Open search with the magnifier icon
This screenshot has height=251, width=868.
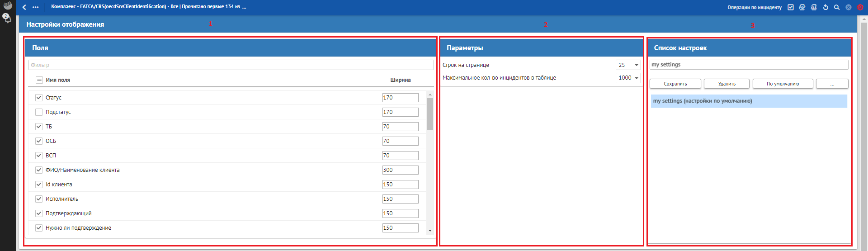coord(837,7)
